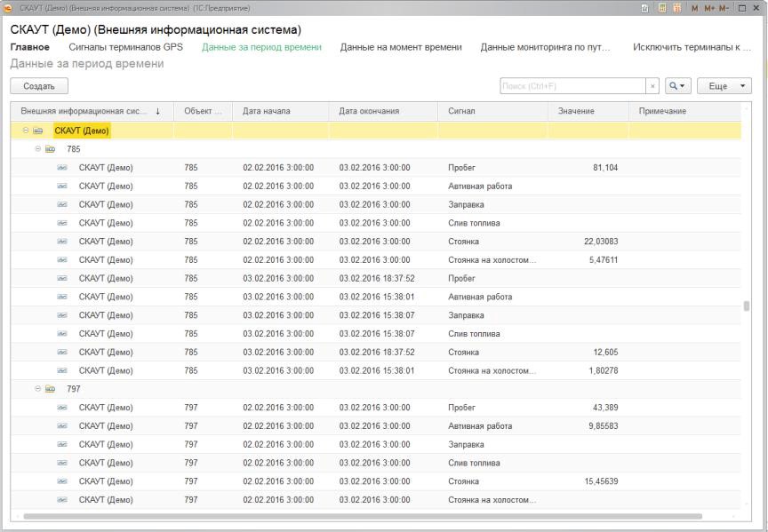The height and width of the screenshot is (532, 768).
Task: Select the value 5,47611 cell
Action: coord(604,260)
